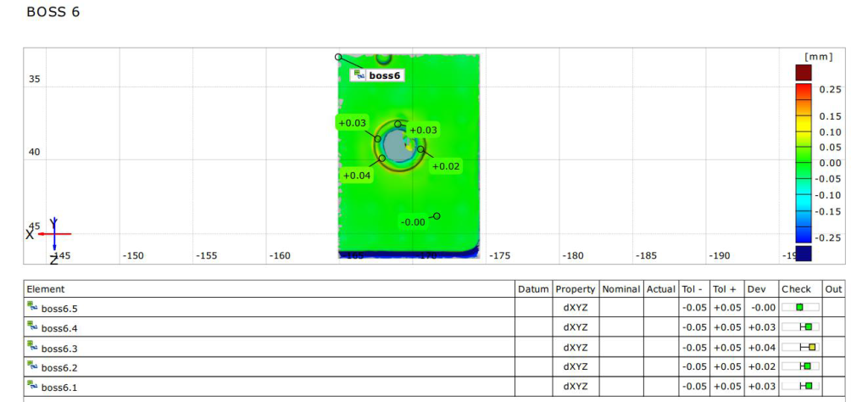Click the dXYZ property in the boss6.1 row

[x=576, y=386]
